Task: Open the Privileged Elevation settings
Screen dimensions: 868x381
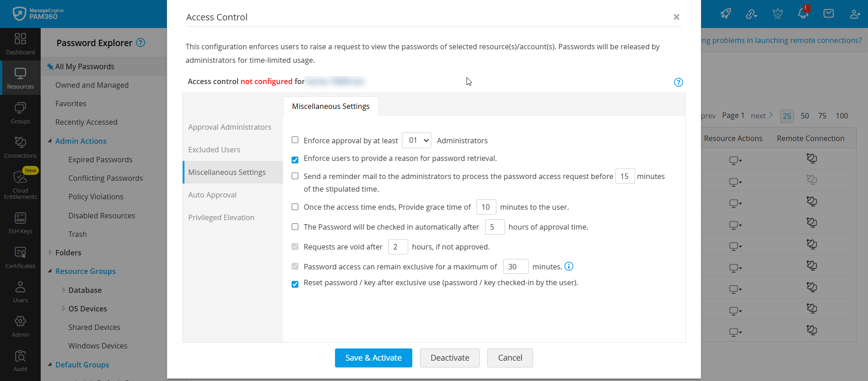Action: tap(221, 217)
